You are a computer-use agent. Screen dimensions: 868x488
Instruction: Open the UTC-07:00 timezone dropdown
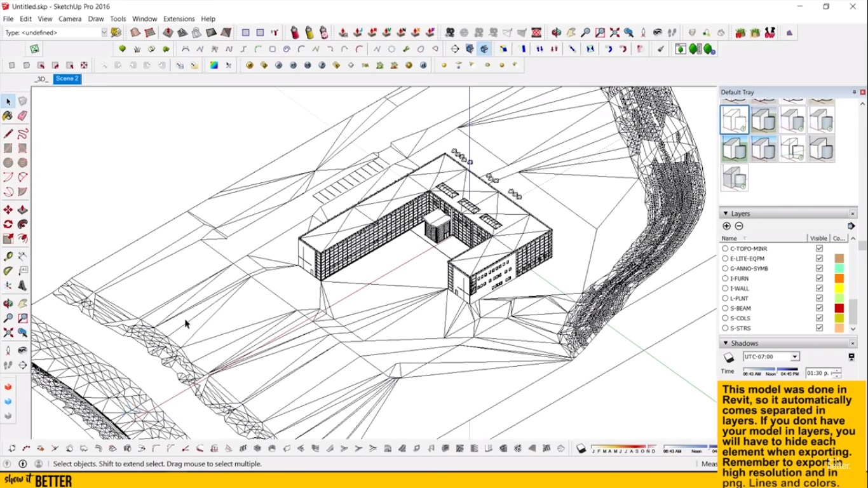click(795, 356)
